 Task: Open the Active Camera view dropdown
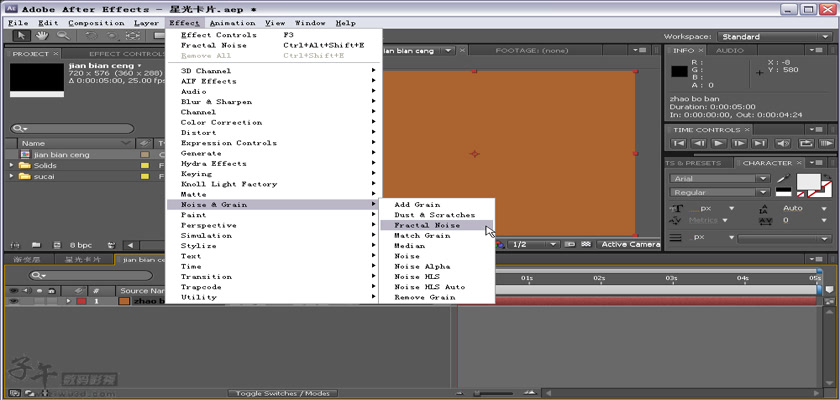628,244
